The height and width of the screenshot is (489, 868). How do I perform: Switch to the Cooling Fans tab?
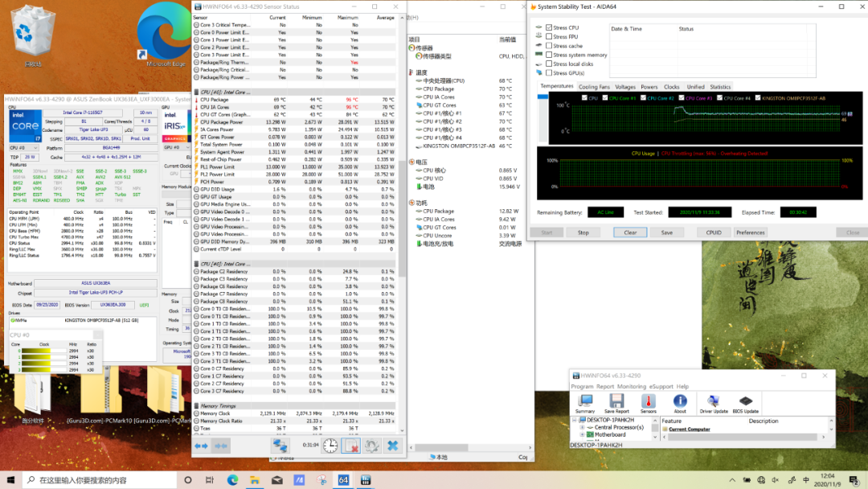tap(594, 87)
